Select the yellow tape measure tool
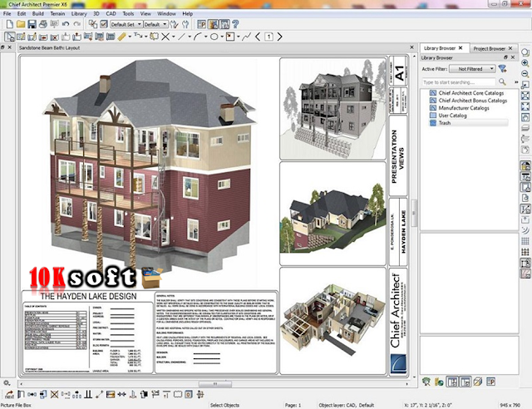Screen dimensions: 532x409 pos(122,37)
